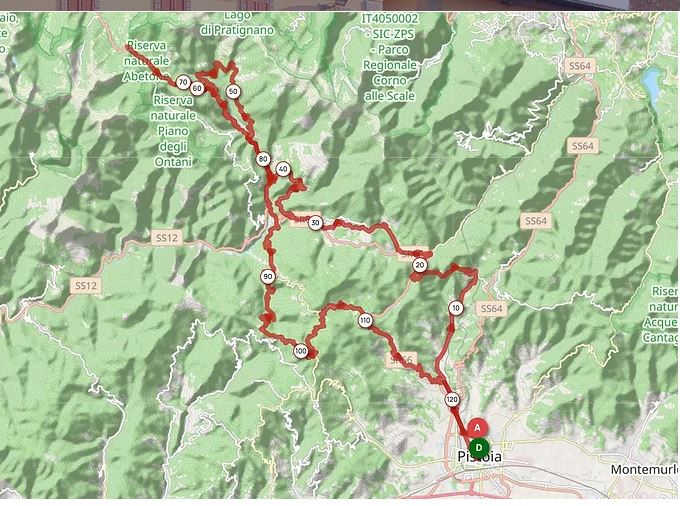Select the 50 km route marker
680x506 pixels.
click(x=233, y=91)
